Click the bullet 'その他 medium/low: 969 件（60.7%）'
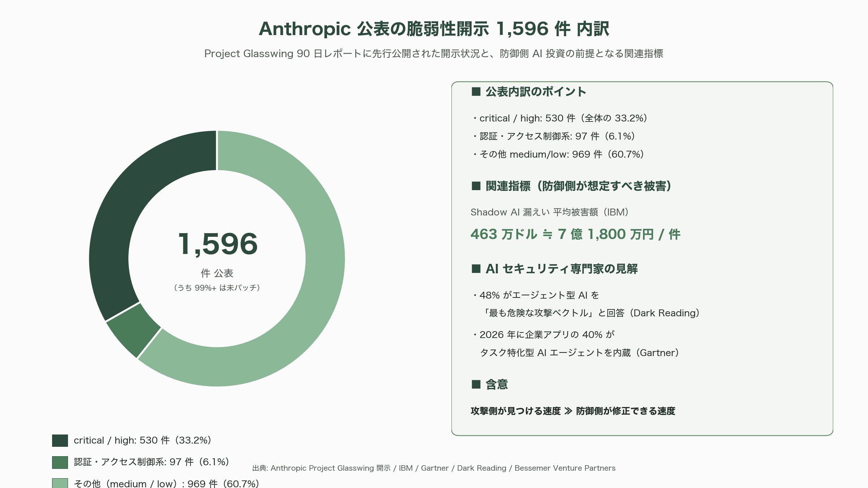This screenshot has width=868, height=488. pos(559,154)
